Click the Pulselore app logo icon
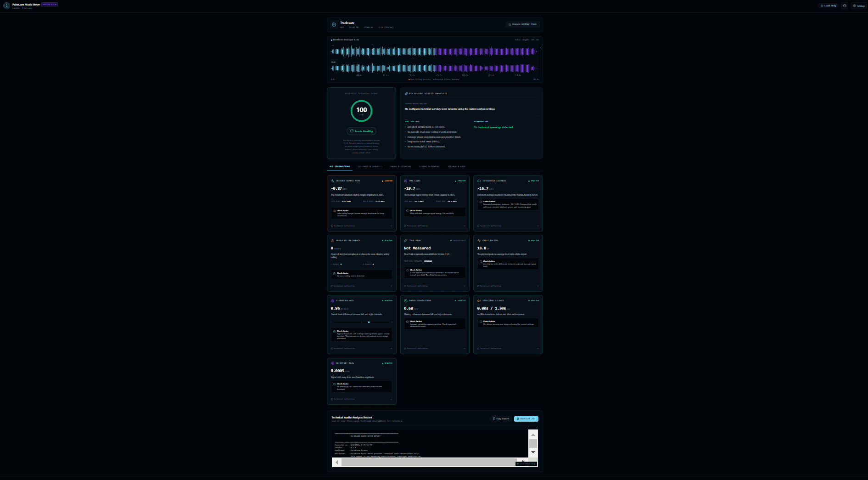 coord(6,6)
